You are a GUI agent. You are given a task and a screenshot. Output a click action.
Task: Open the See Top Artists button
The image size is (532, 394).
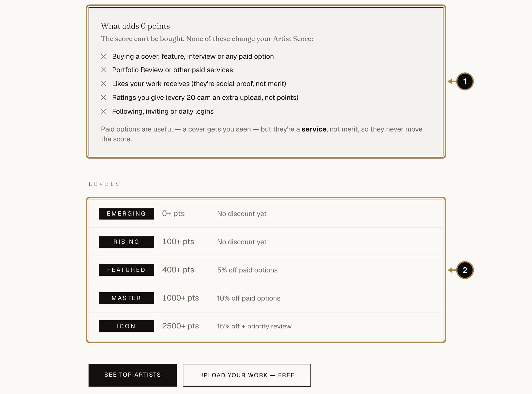(133, 375)
